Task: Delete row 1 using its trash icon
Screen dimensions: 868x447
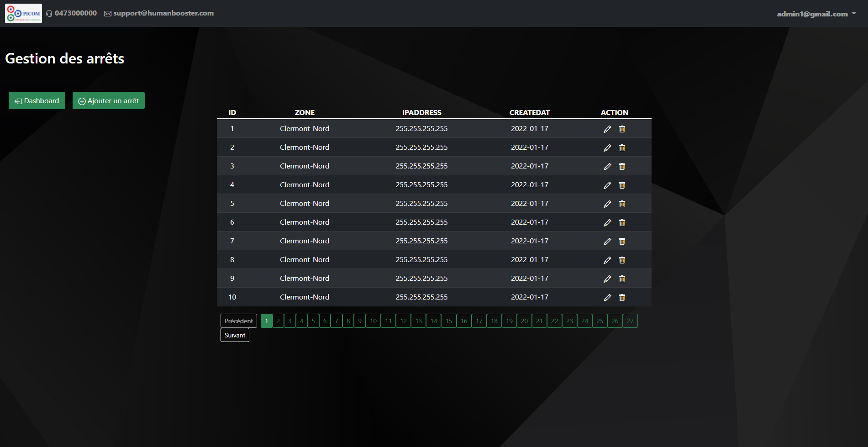Action: pyautogui.click(x=622, y=129)
